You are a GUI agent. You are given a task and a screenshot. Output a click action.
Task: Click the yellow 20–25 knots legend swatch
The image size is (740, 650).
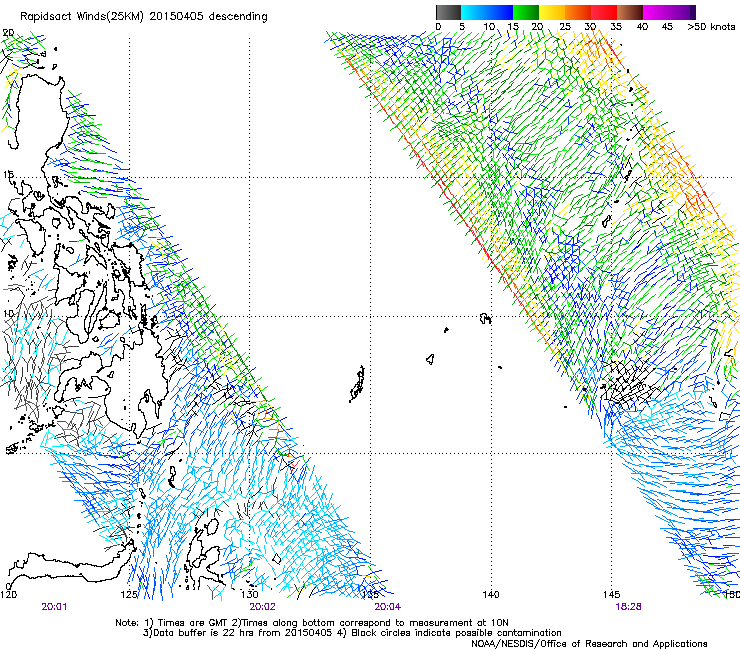552,12
